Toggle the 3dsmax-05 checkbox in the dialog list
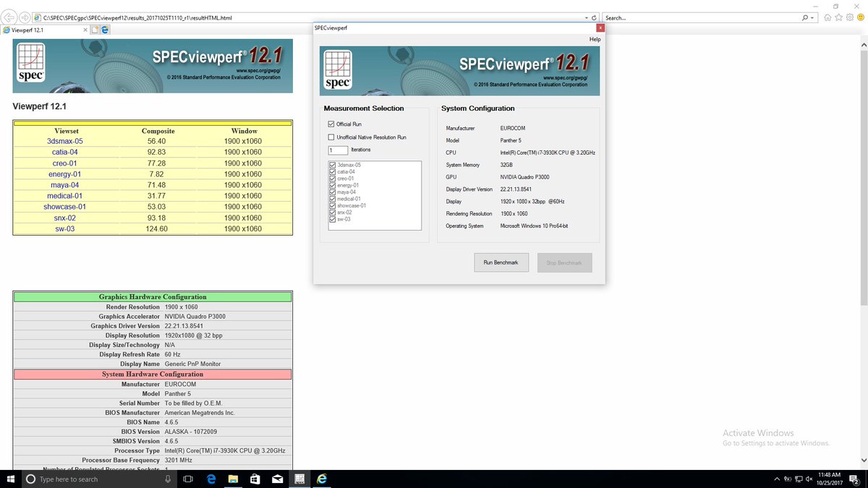The width and height of the screenshot is (868, 488). 333,165
